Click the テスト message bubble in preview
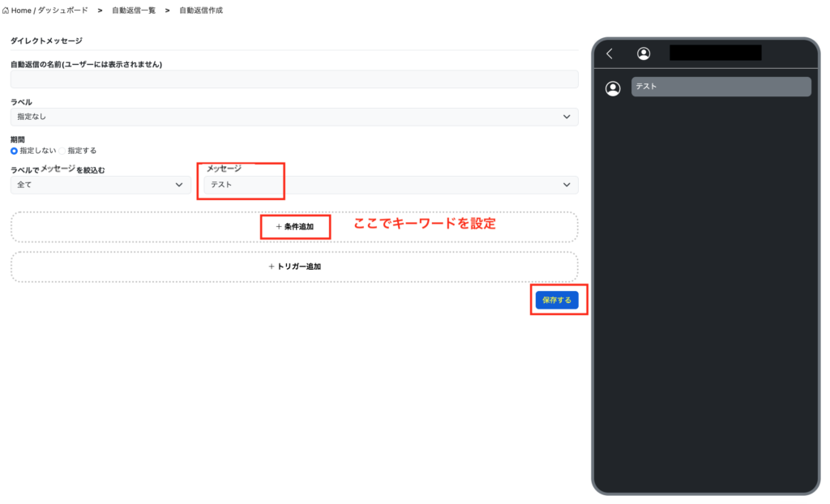Screen dimensions: 830x504 click(x=721, y=87)
